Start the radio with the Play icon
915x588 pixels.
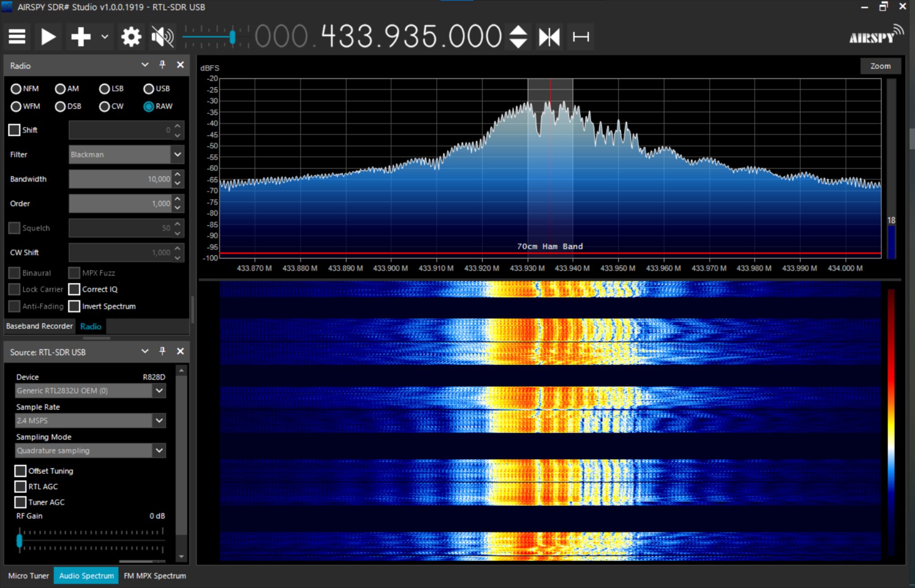(48, 37)
